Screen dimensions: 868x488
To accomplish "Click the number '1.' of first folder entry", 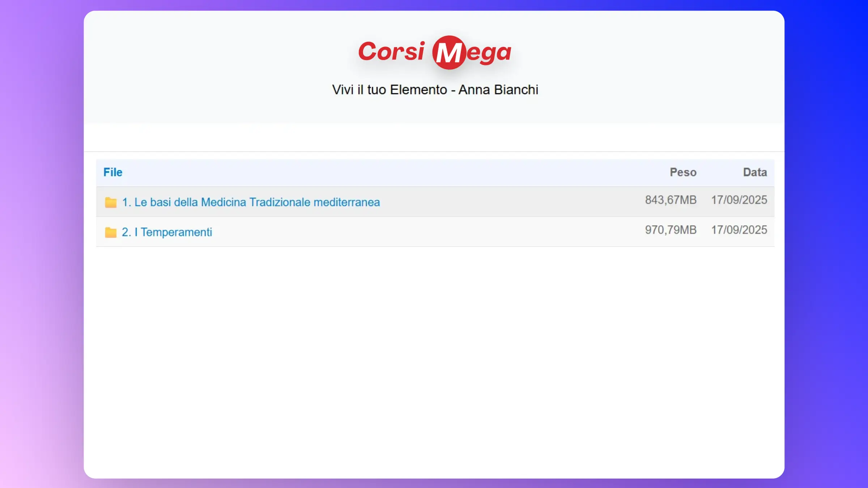I will pos(126,202).
